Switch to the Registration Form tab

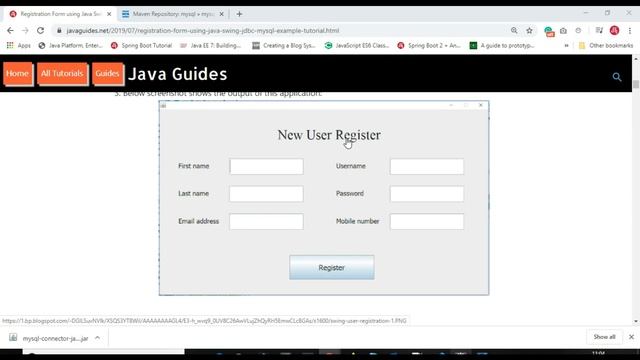(60, 14)
